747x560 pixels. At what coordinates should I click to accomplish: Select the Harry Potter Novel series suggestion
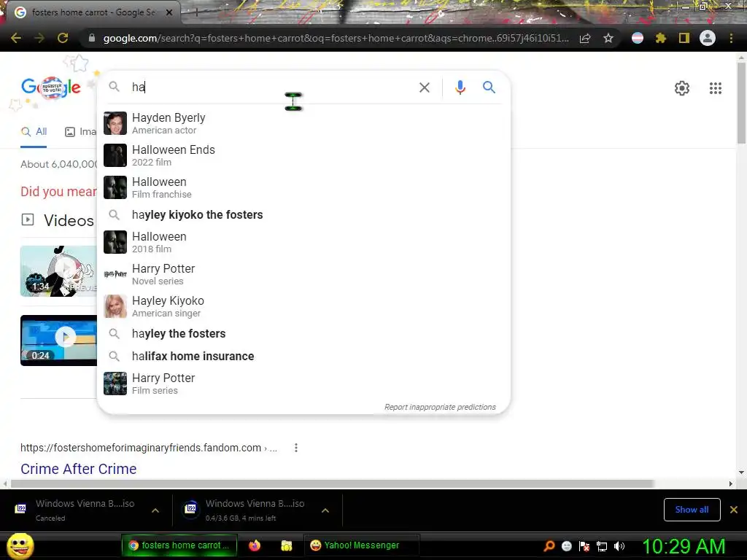point(303,274)
